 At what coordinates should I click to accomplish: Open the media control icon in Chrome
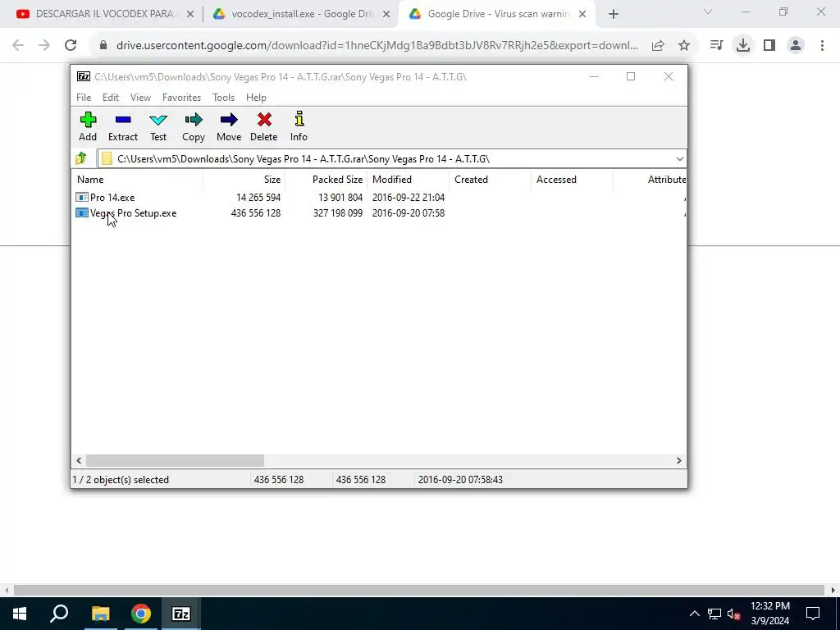[x=716, y=45]
